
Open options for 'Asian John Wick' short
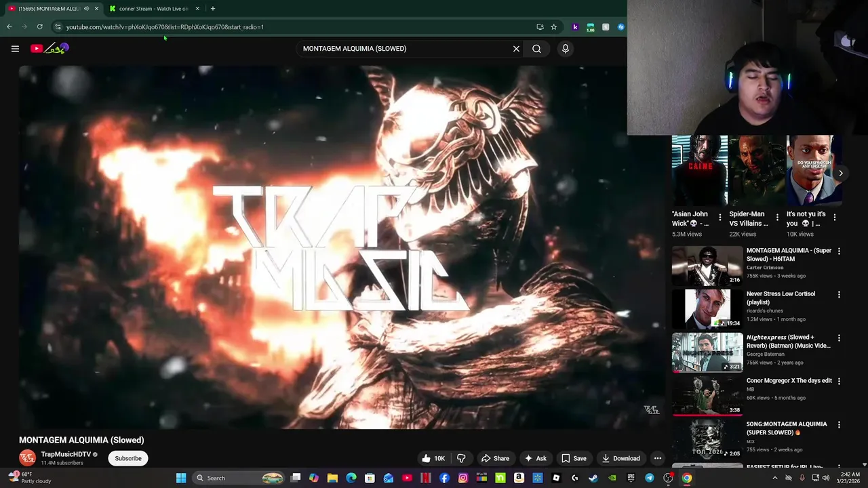click(x=720, y=218)
